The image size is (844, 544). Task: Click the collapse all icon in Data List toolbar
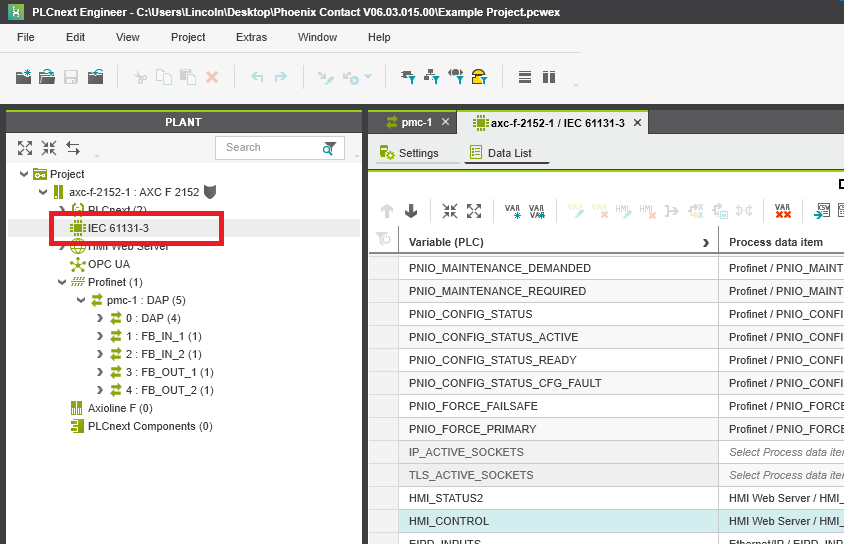(x=450, y=211)
